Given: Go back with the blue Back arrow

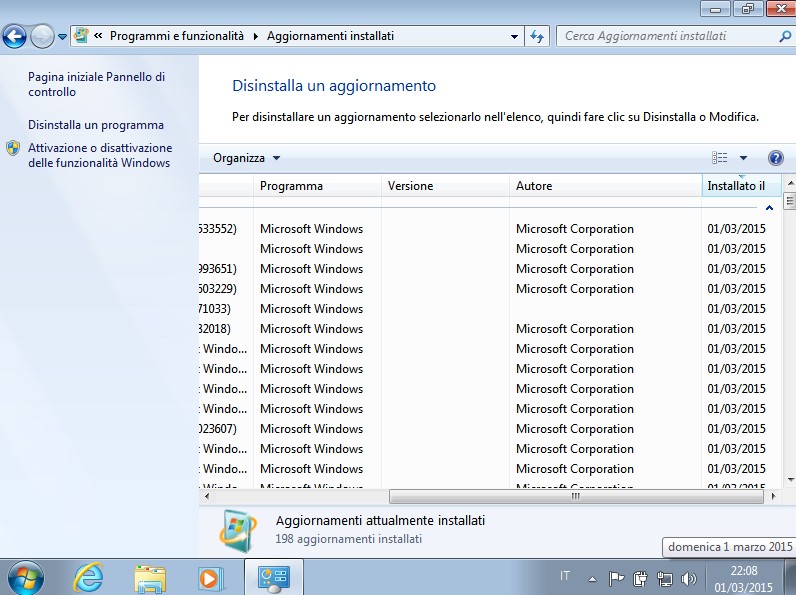Looking at the screenshot, I should point(14,37).
